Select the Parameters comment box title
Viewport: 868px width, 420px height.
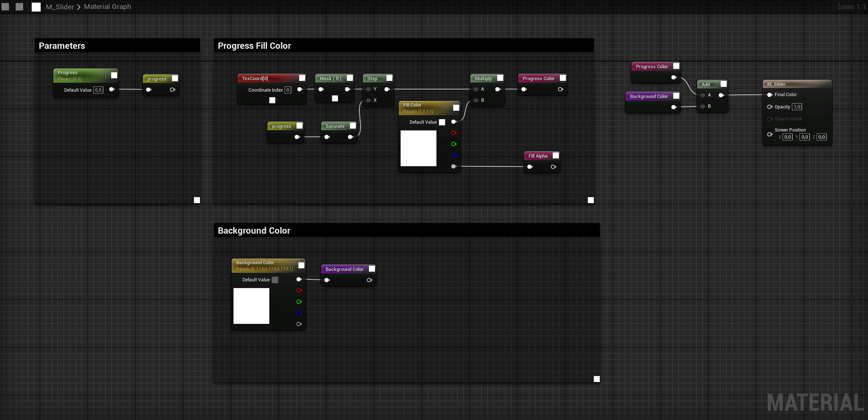(62, 46)
